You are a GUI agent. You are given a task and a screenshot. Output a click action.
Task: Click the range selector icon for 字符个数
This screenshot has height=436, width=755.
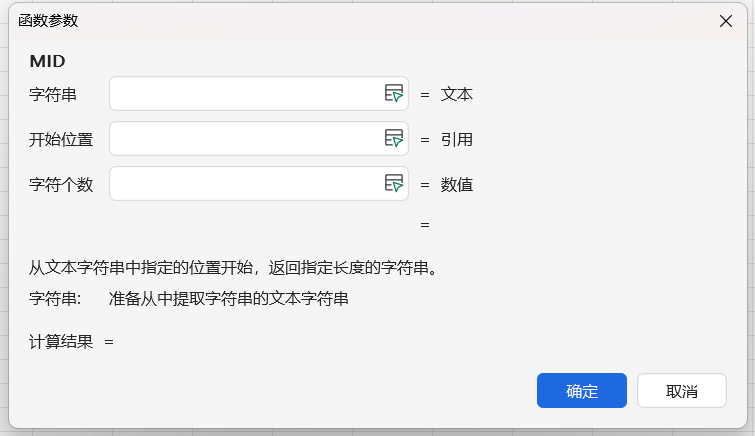pos(395,184)
